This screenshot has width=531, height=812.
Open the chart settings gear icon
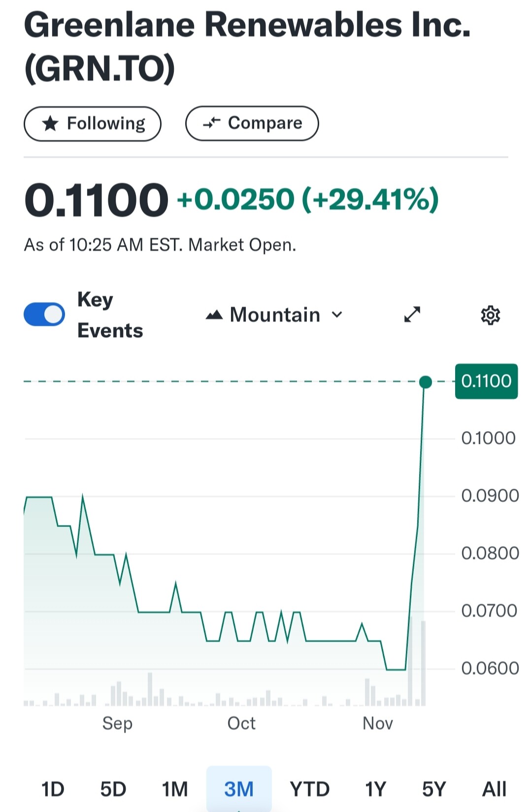[490, 315]
